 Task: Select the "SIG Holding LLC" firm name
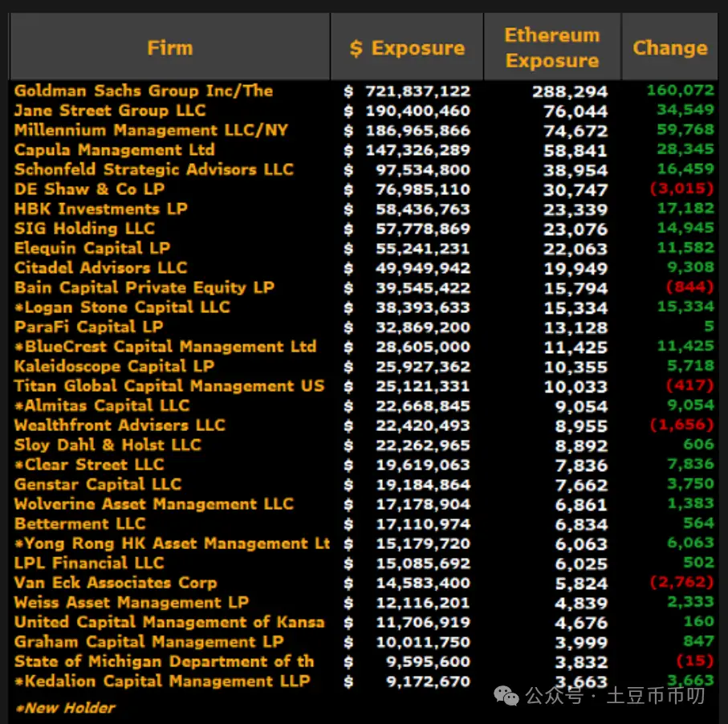84,229
